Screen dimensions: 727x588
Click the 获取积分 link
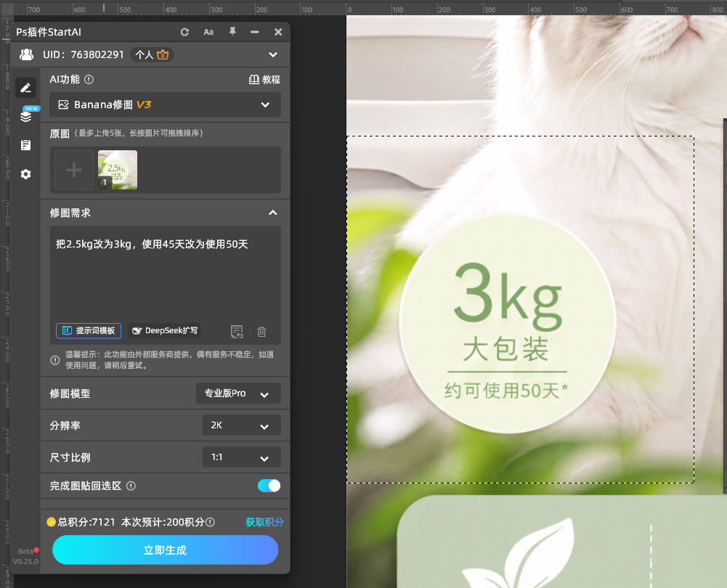(264, 522)
